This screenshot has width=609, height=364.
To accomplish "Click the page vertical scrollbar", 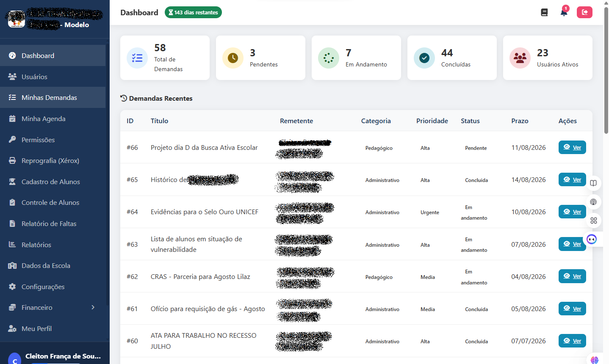I will 606,71.
